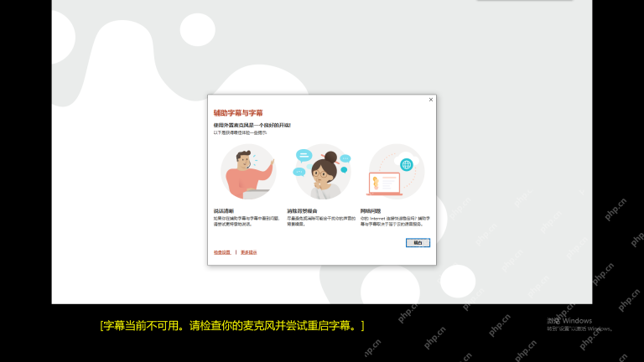The height and width of the screenshot is (362, 644).
Task: Click the bold external microphone tip line
Action: click(x=252, y=125)
